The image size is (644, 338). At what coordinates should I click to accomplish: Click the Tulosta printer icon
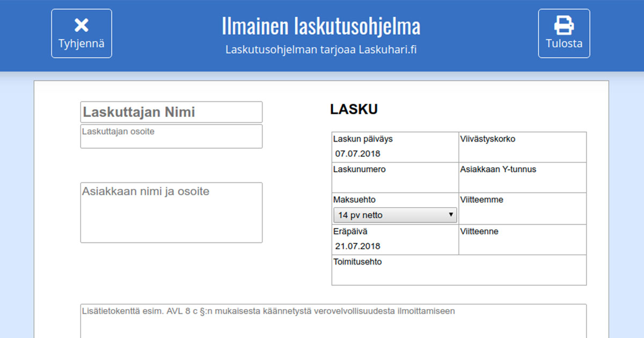(564, 25)
